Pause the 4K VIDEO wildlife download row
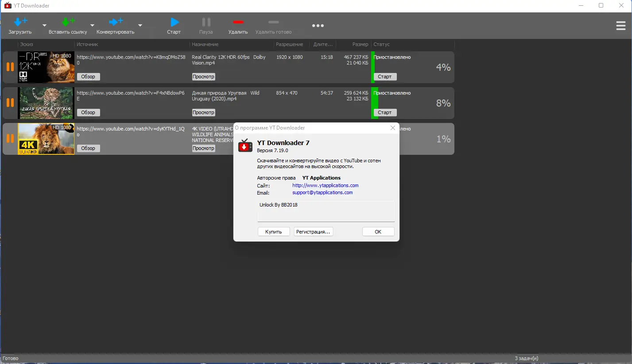Viewport: 632px width, 364px height. (10, 138)
